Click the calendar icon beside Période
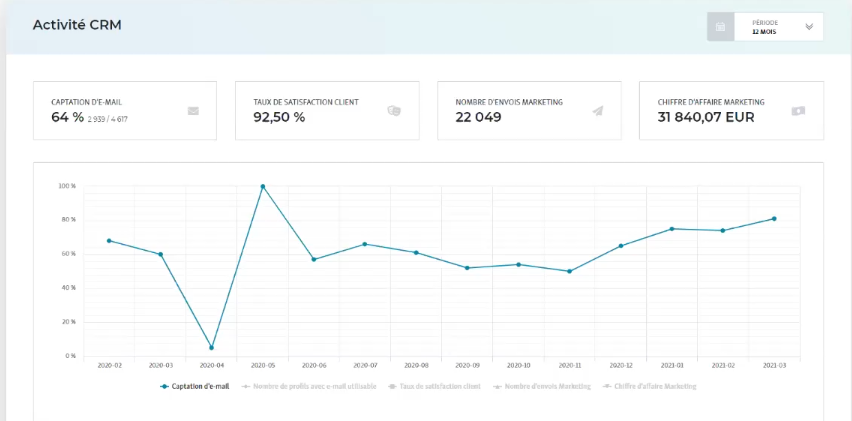852x421 pixels. pos(721,27)
